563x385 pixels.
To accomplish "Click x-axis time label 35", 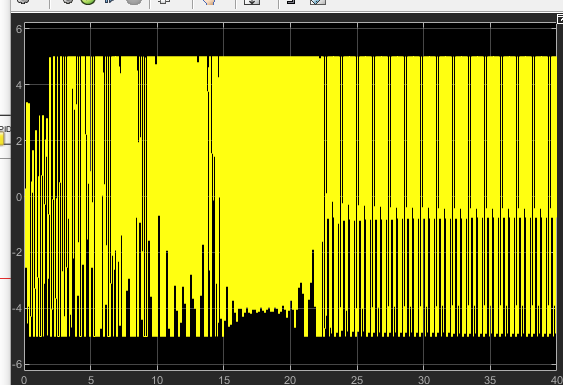I will point(490,380).
